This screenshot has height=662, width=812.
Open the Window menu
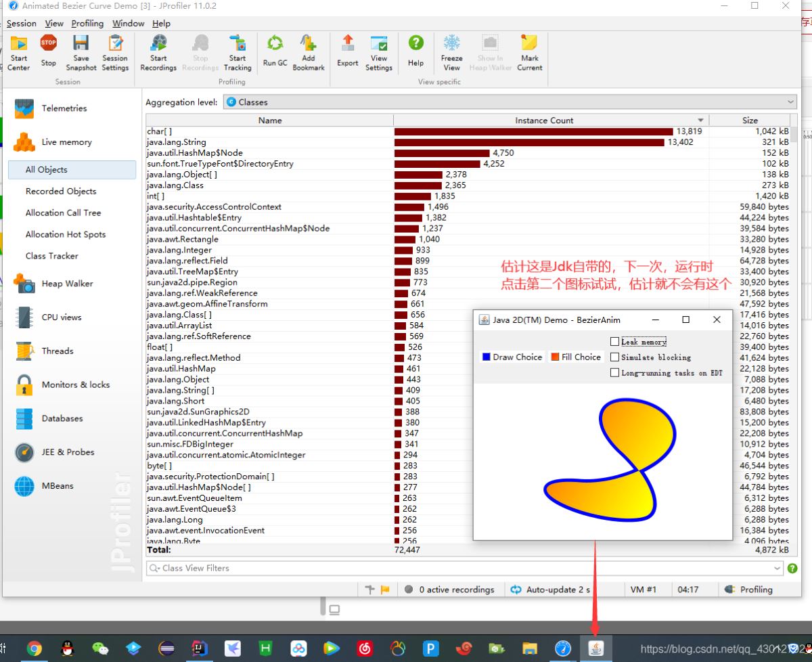(x=128, y=23)
